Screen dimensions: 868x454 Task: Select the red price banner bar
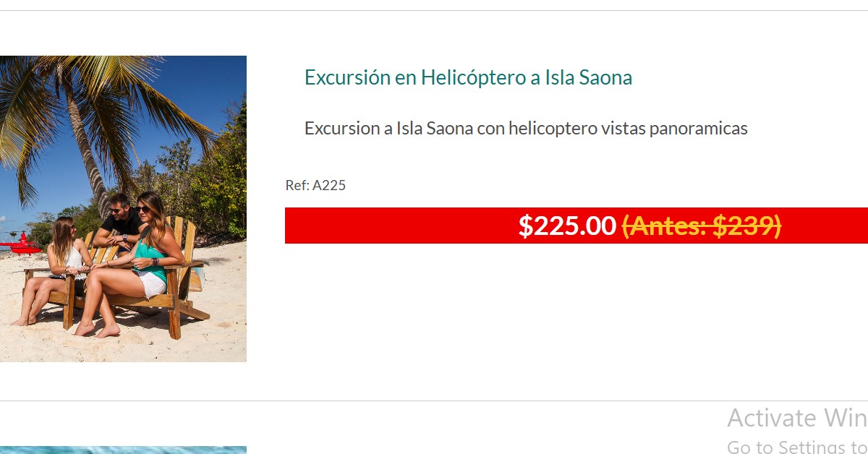tap(576, 226)
